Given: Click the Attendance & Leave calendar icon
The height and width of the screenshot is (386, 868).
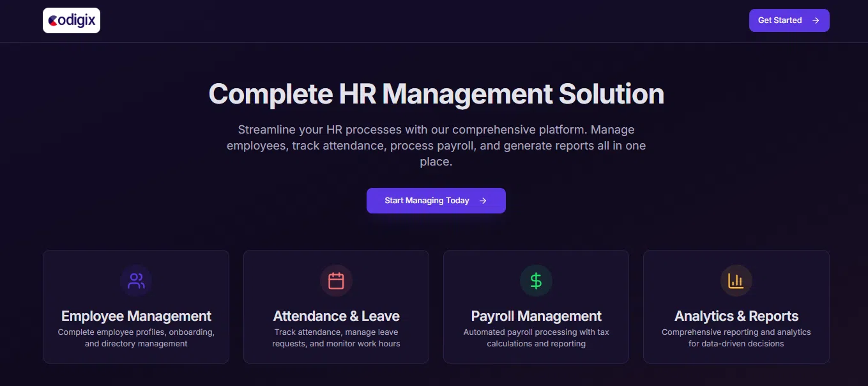Looking at the screenshot, I should click(x=336, y=280).
